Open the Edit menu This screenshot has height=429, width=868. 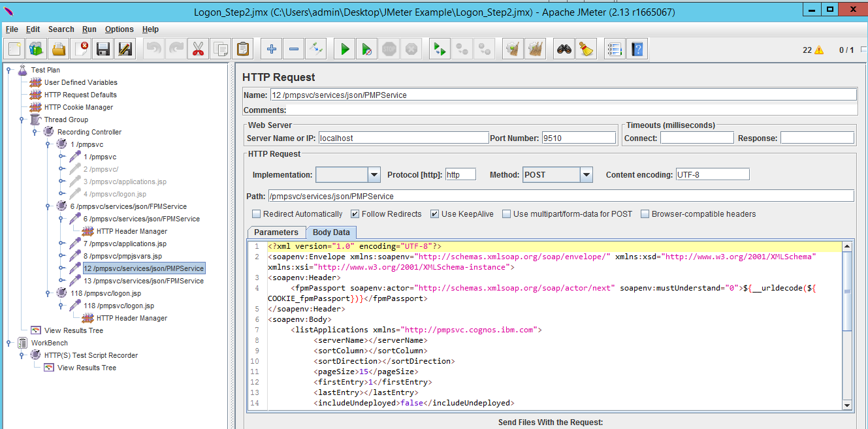(33, 29)
